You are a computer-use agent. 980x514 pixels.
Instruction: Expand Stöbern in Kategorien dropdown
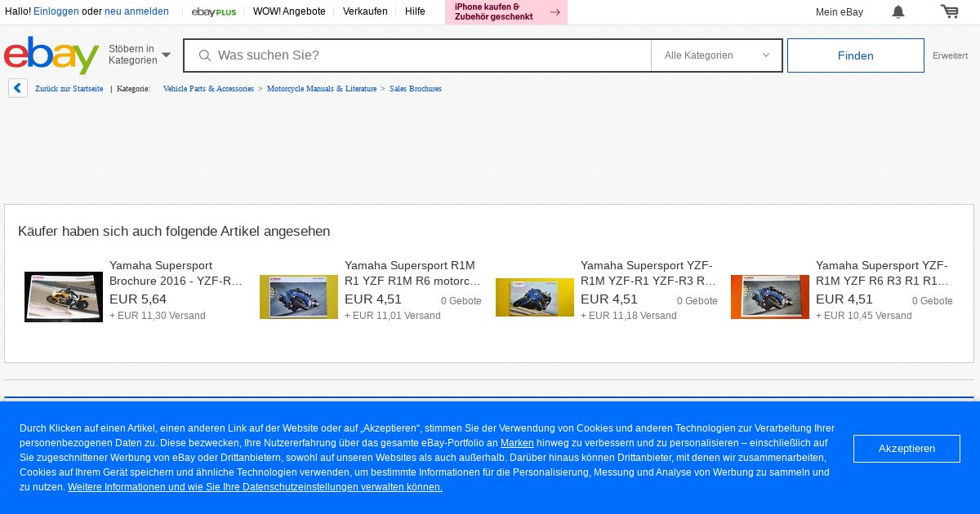coord(140,55)
